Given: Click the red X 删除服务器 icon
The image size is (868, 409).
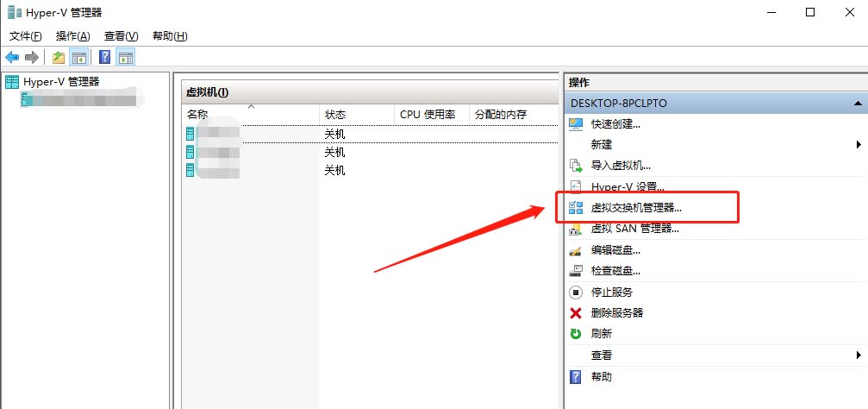Looking at the screenshot, I should tap(576, 313).
